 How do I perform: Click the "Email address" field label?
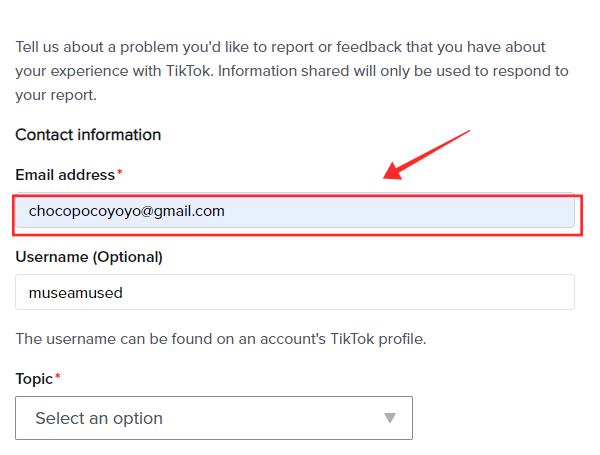[65, 175]
